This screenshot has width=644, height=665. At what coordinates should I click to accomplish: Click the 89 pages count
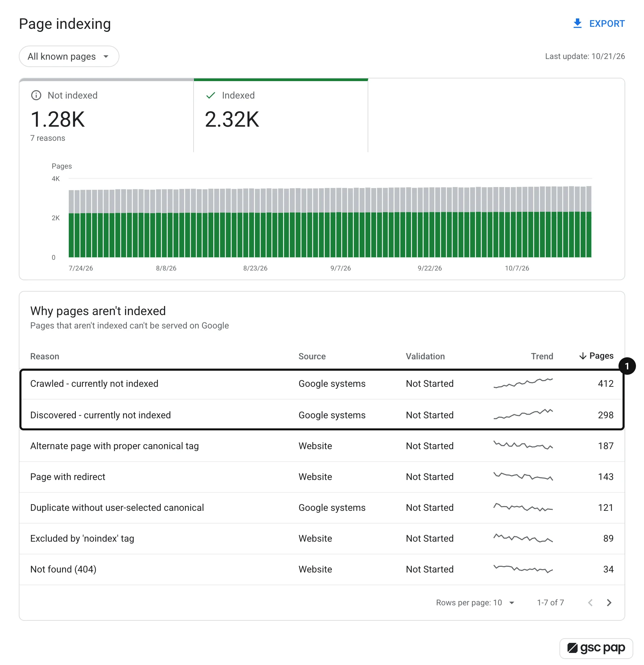(608, 538)
